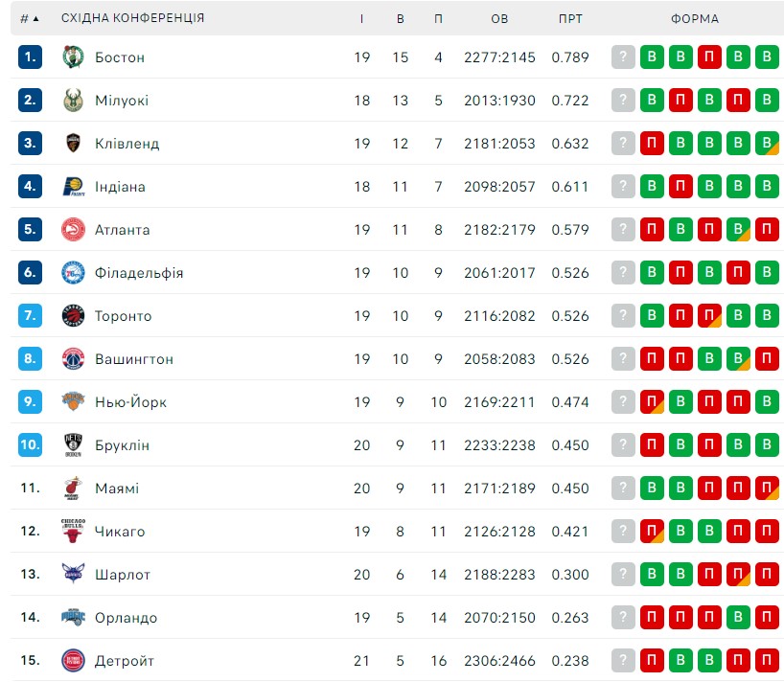Click the СХІДНА КОНФЕРЕНЦІЯ header
The image size is (784, 682).
(132, 18)
